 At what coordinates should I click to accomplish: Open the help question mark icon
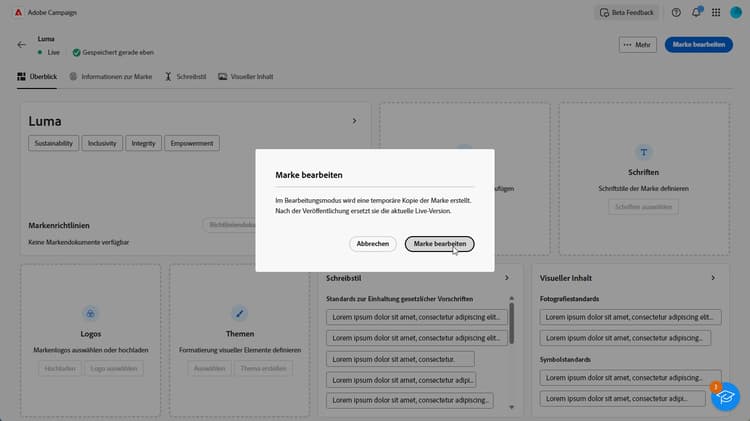pos(676,13)
